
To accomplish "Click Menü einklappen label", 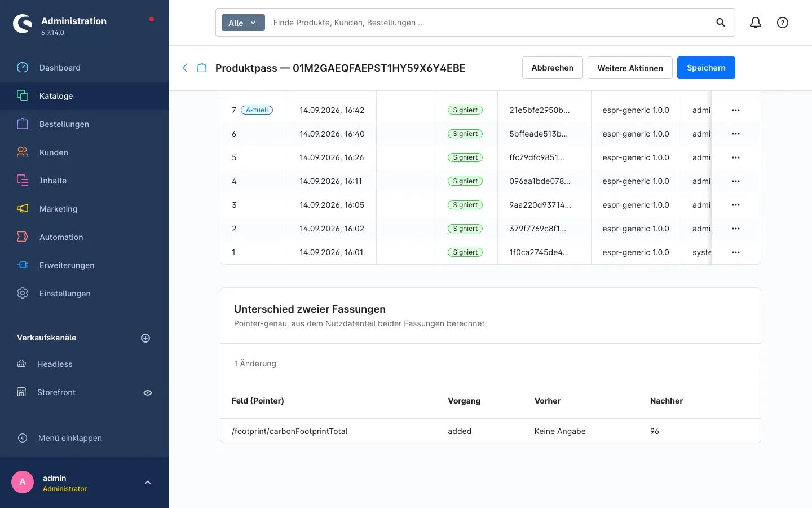I will pyautogui.click(x=70, y=438).
